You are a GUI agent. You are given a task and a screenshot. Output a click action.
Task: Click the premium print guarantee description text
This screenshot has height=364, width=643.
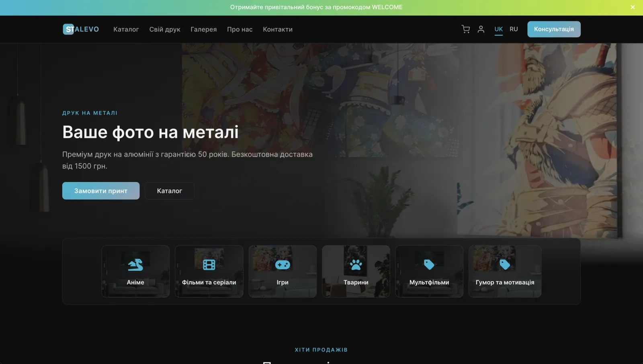tap(187, 160)
